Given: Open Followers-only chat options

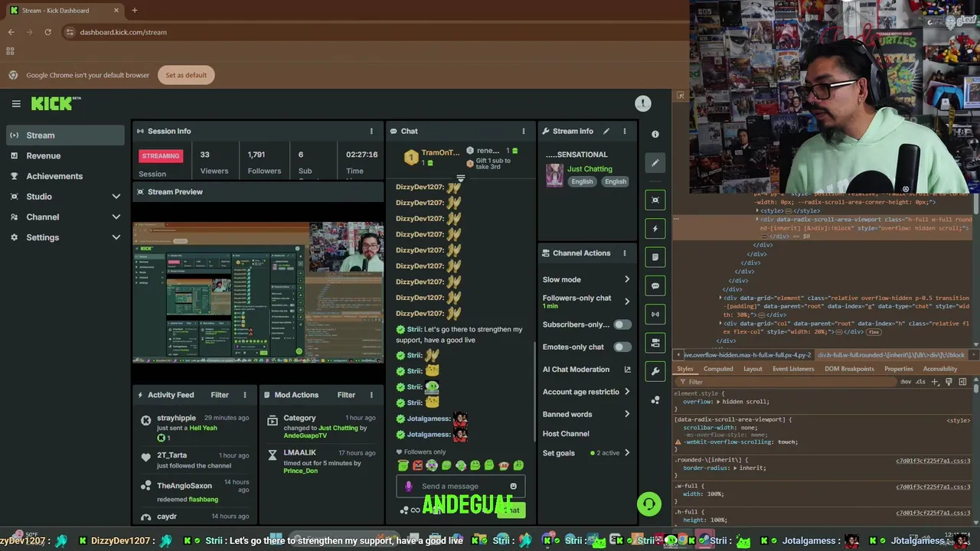Looking at the screenshot, I should tap(586, 302).
